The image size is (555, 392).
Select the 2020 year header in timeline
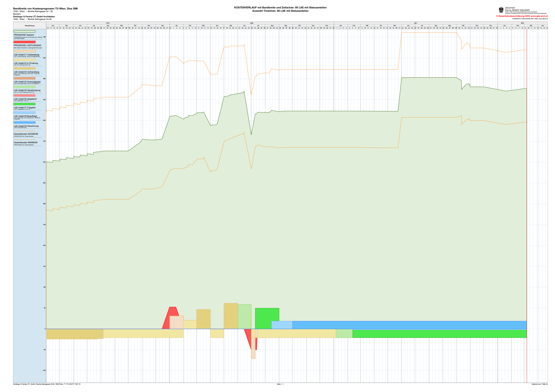pos(251,23)
